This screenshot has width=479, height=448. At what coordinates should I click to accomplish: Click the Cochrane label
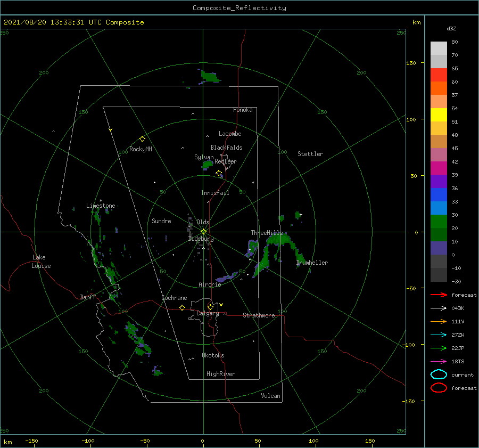[x=174, y=298]
